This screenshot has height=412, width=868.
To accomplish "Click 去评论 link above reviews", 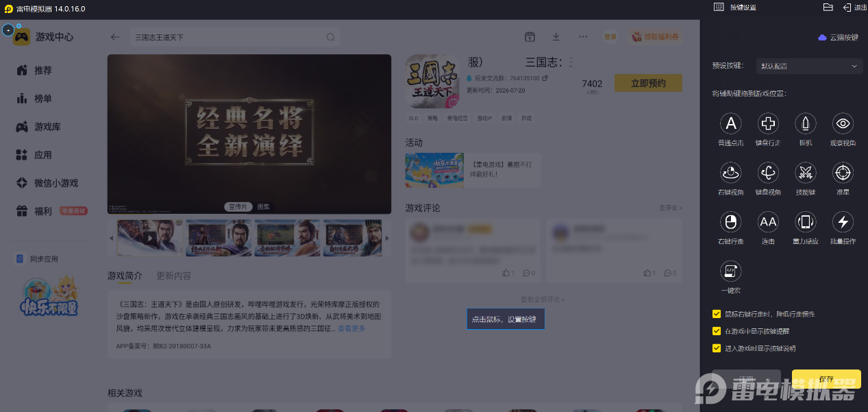I will [x=671, y=207].
